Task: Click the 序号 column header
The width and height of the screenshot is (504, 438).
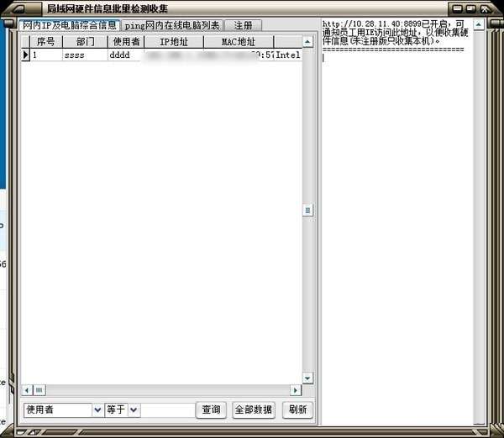Action: coord(45,41)
